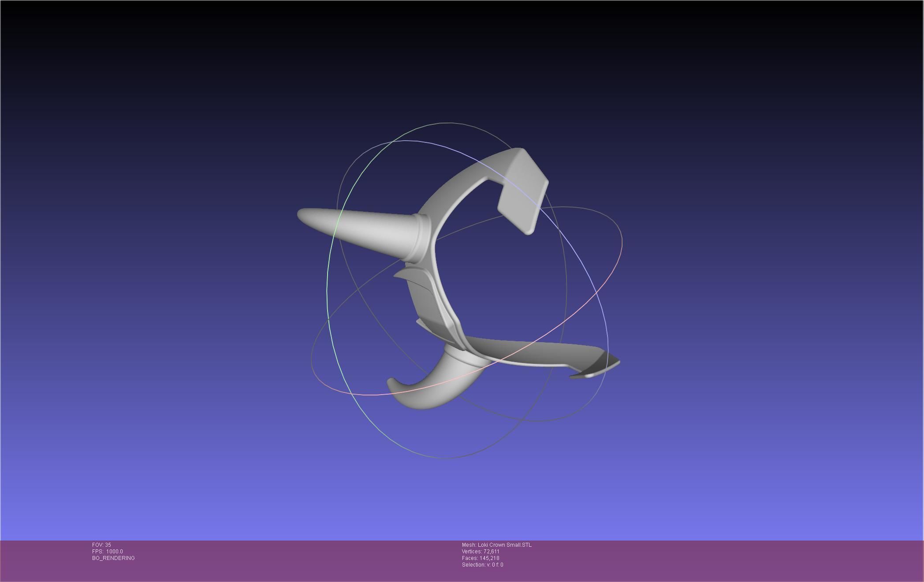
Task: Click the Mesh: Loki Crown Small.STL label
Action: coord(496,545)
